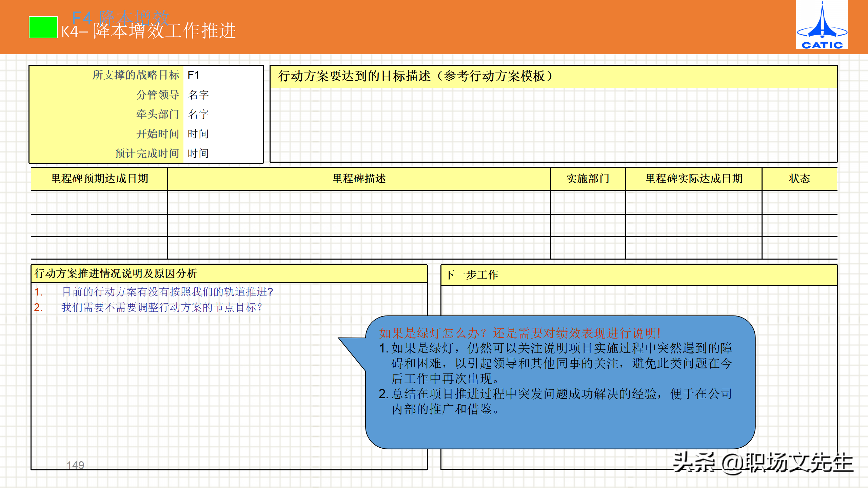Viewport: 868px width, 488px height.
Task: Select the 里程碑预期达成日期 column header
Action: [x=99, y=179]
